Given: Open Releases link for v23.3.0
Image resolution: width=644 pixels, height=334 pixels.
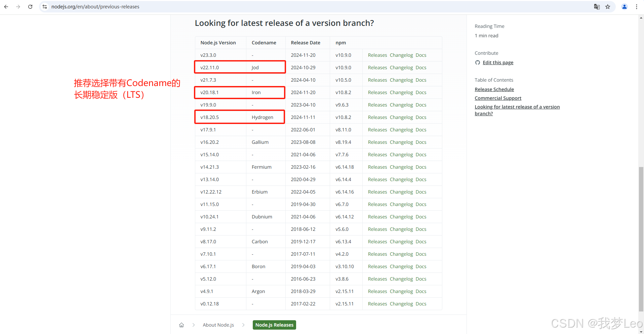Looking at the screenshot, I should coord(377,55).
